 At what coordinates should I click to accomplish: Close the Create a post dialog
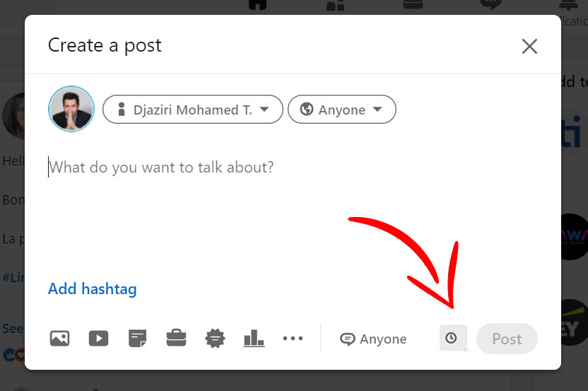pyautogui.click(x=529, y=47)
